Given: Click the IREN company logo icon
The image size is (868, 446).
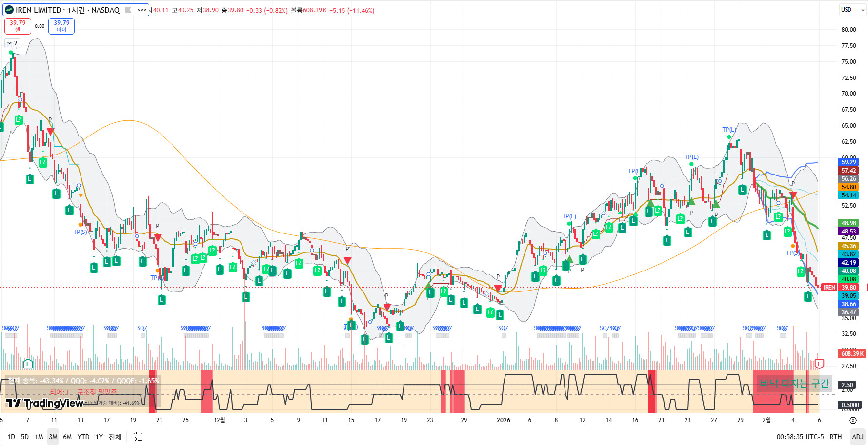Looking at the screenshot, I should point(9,10).
